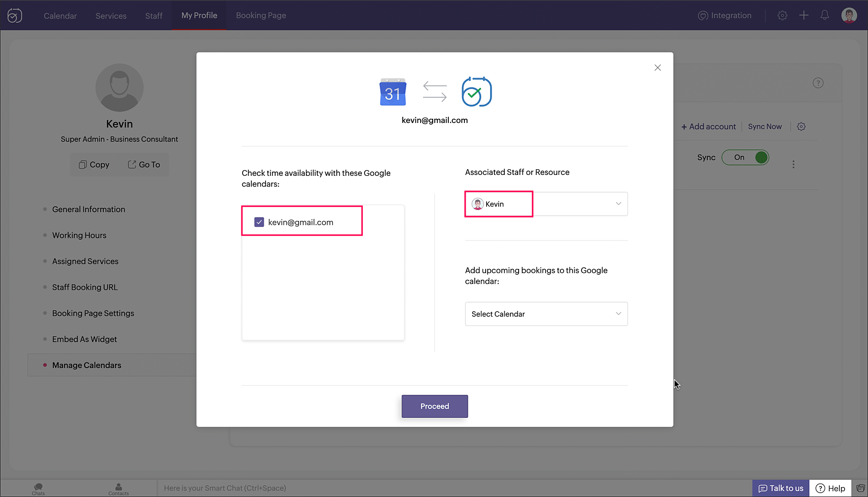Viewport: 868px width, 497px height.
Task: Click Sync Now link
Action: (x=765, y=126)
